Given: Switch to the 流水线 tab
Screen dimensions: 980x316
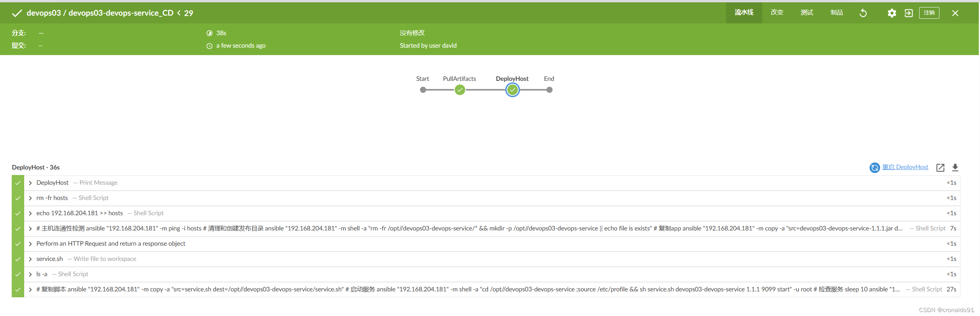Looking at the screenshot, I should tap(744, 12).
